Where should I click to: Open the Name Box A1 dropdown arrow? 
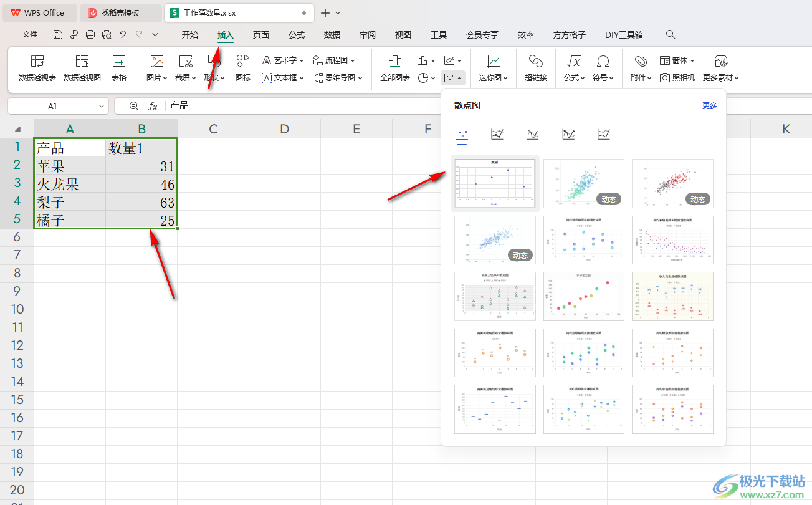102,106
